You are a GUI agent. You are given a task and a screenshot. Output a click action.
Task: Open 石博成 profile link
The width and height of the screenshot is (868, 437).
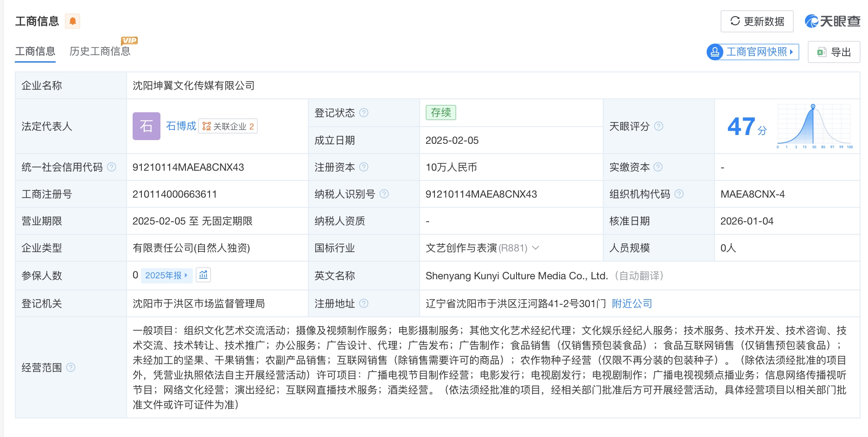click(x=181, y=126)
